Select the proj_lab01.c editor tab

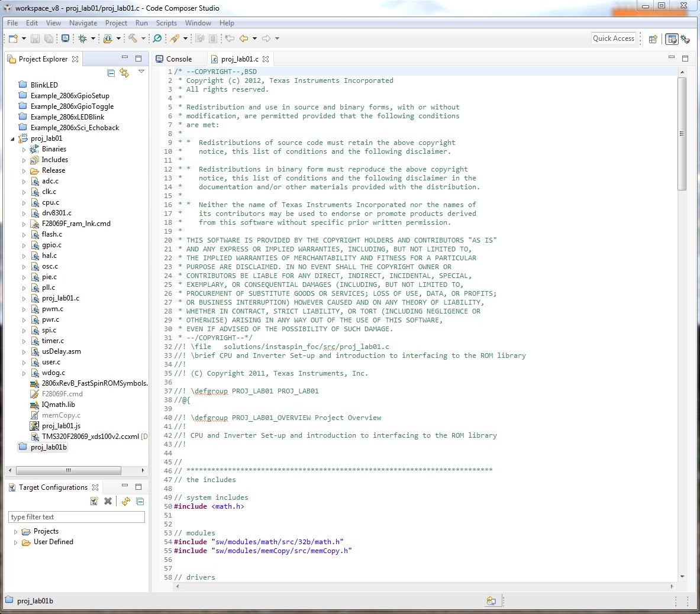click(240, 59)
